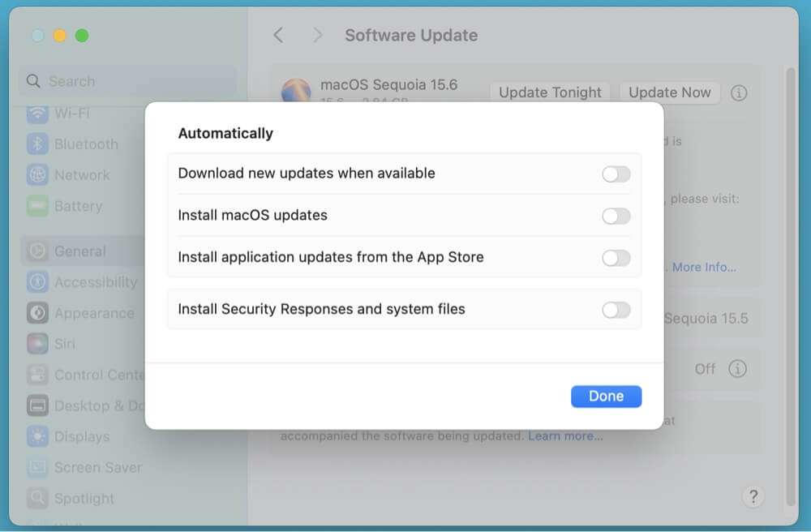Open Displays settings
This screenshot has height=532, width=811.
pos(81,436)
